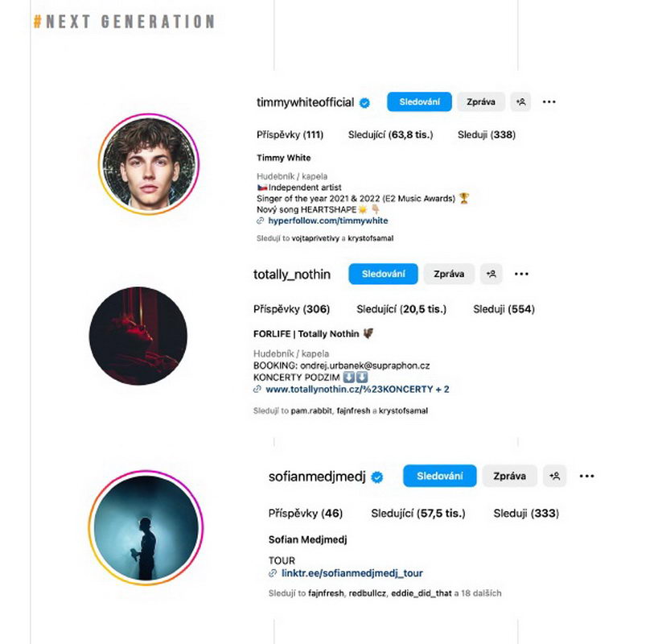Click add-person icon on totally_nothin profile
This screenshot has width=654, height=644.
491,274
